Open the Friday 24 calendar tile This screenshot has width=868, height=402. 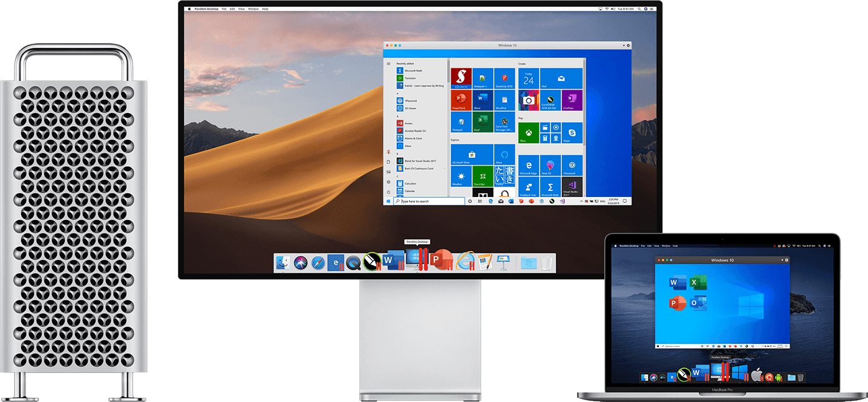[x=529, y=79]
